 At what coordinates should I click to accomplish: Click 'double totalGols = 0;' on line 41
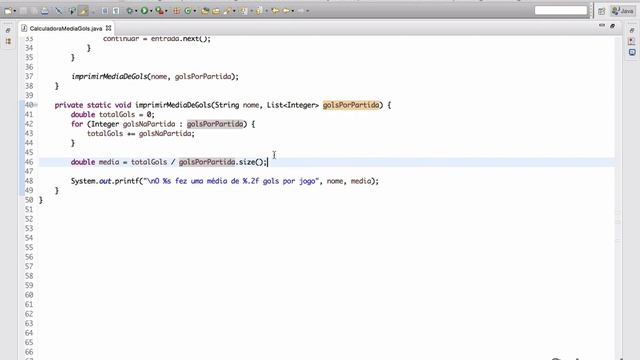[113, 114]
